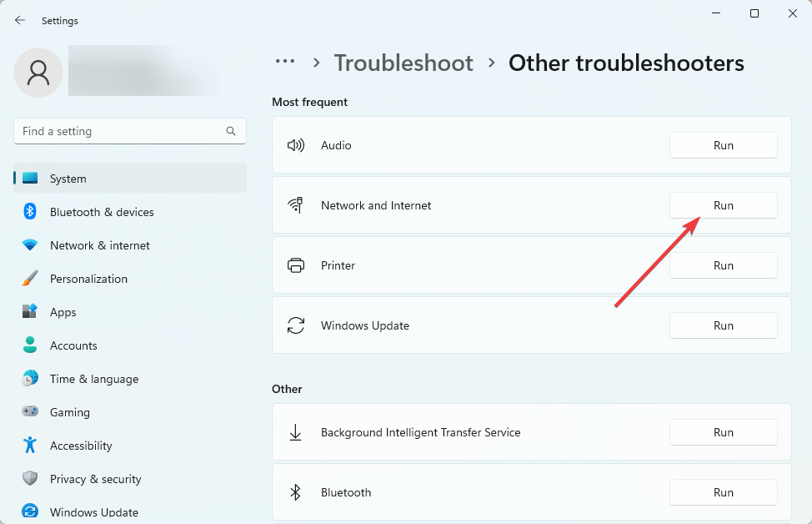Click the user profile avatar icon
The image size is (812, 524).
(x=38, y=73)
